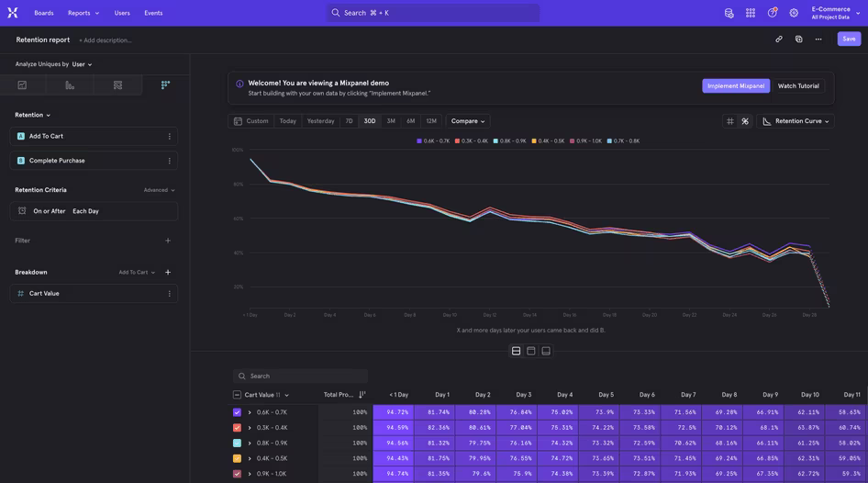Select the 7D date range

click(349, 121)
